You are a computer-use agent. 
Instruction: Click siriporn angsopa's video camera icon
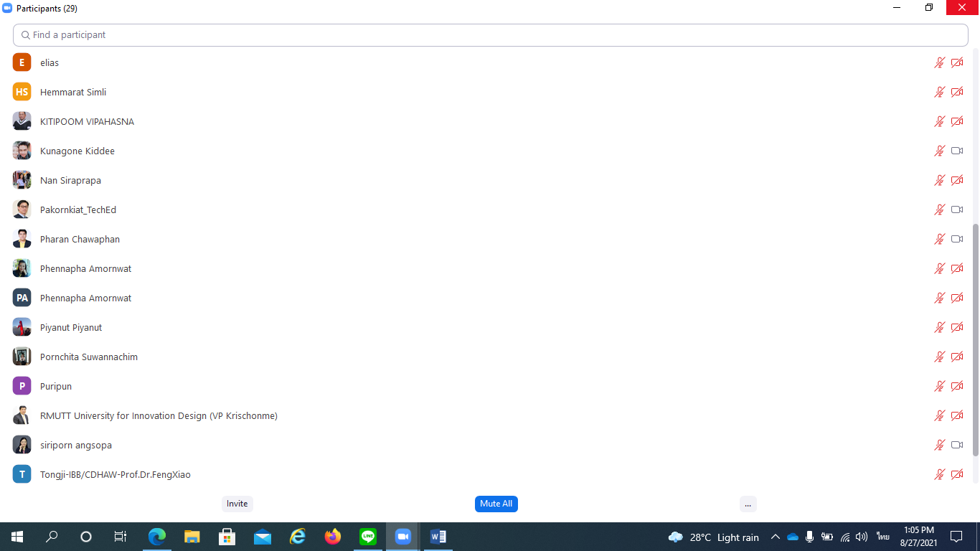[957, 445]
